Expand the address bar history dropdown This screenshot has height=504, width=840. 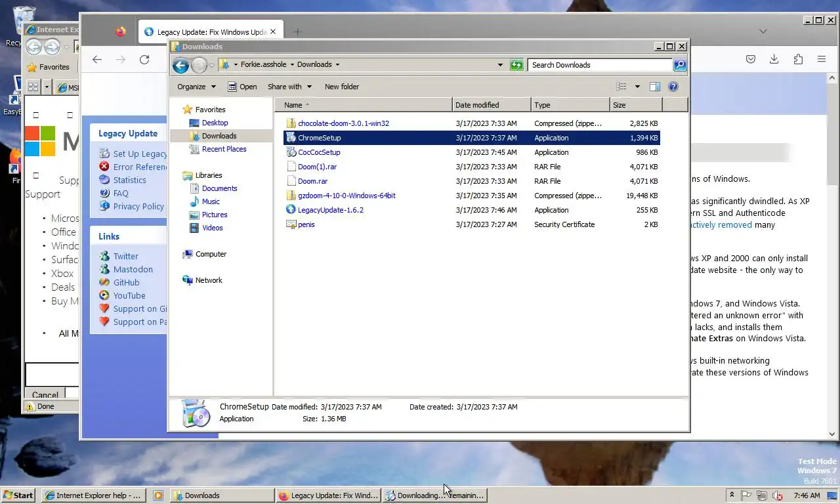pyautogui.click(x=500, y=65)
